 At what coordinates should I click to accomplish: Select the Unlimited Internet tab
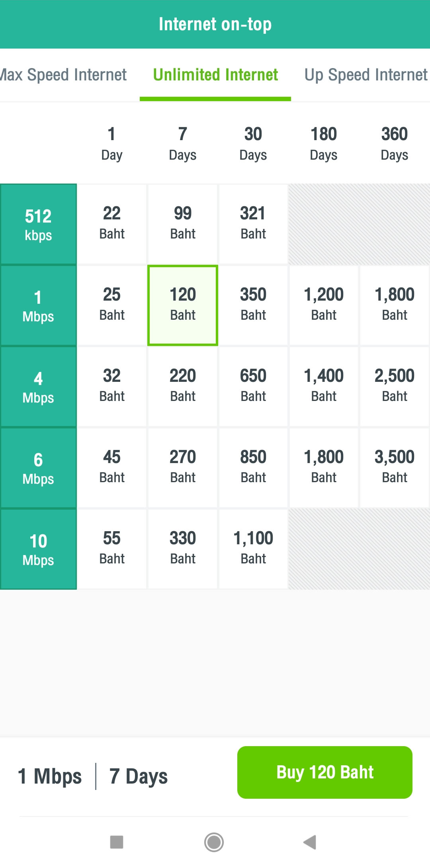[215, 75]
